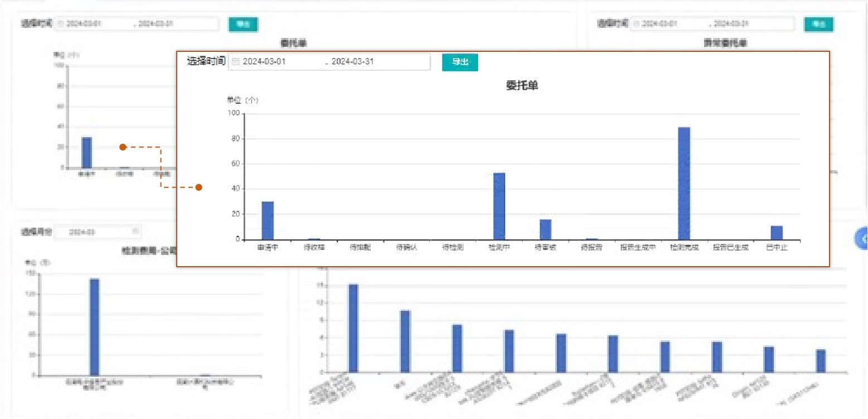Click the 检测完成 bar in the enlarged chart
This screenshot has height=419, width=868.
click(x=684, y=184)
